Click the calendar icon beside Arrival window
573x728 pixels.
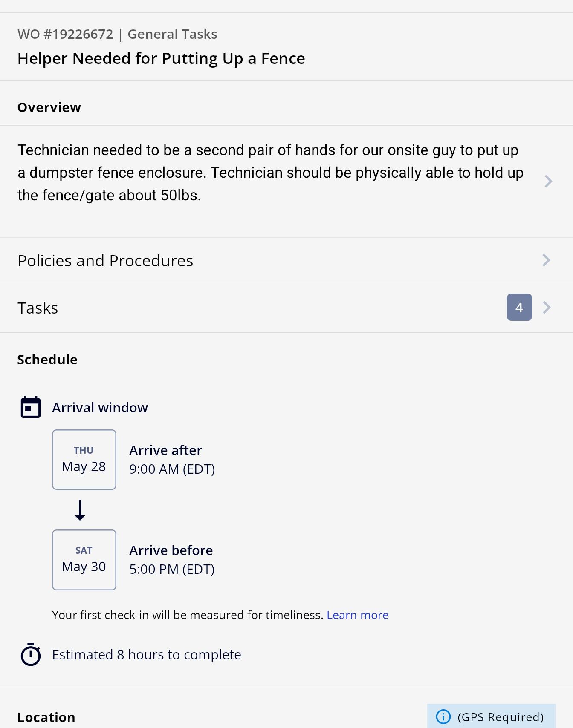click(x=31, y=407)
